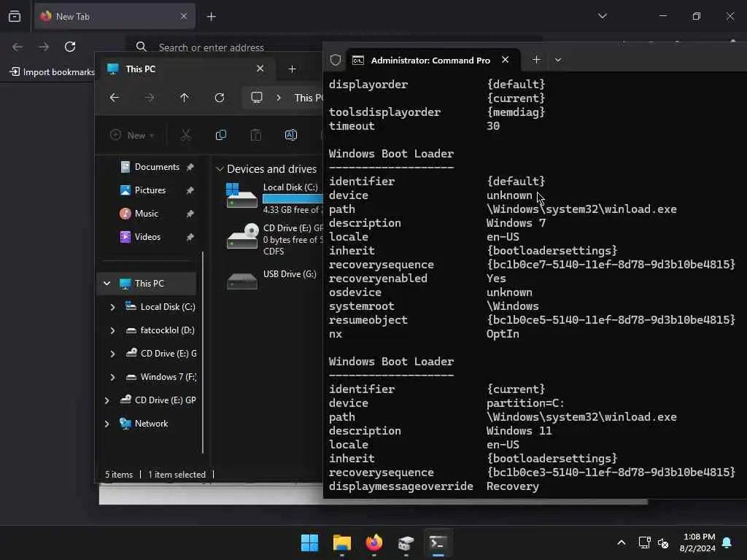Click the Windows 7 description value

click(516, 223)
